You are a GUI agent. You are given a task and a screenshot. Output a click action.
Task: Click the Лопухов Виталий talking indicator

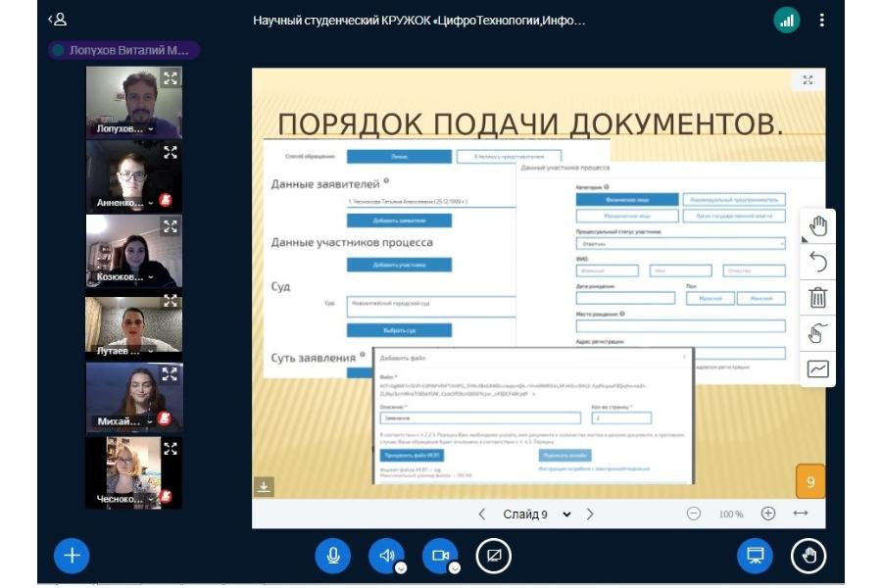[123, 50]
